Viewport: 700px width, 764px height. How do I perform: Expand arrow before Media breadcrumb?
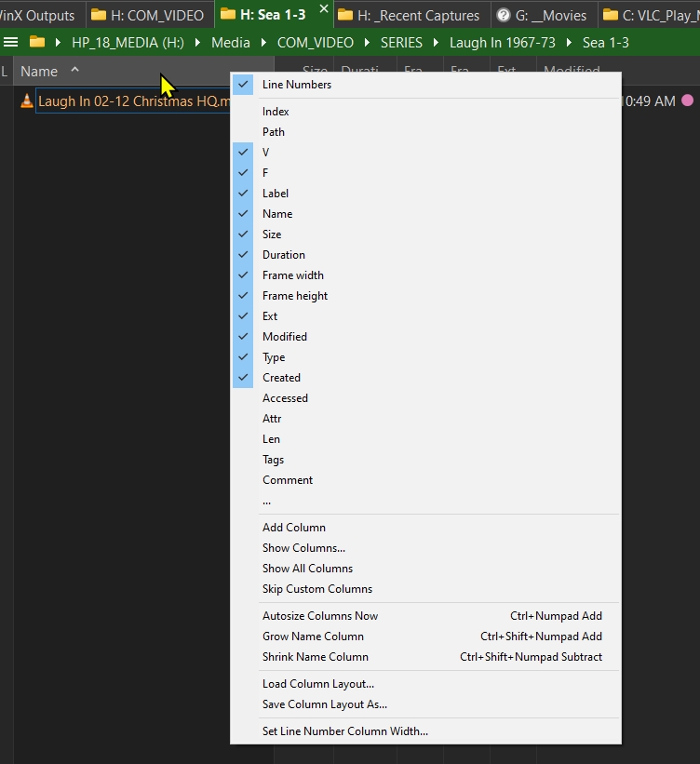tap(197, 43)
